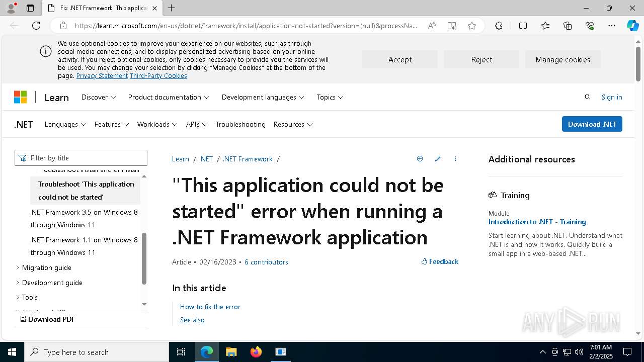Open Windows Start menu
Screen dimensions: 644x362
point(12,352)
